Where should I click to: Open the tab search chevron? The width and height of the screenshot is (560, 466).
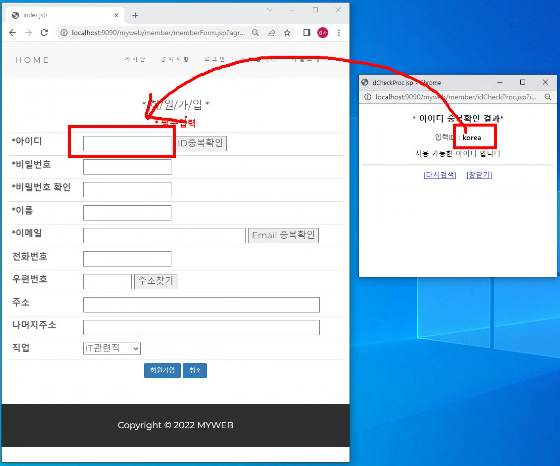tap(270, 10)
